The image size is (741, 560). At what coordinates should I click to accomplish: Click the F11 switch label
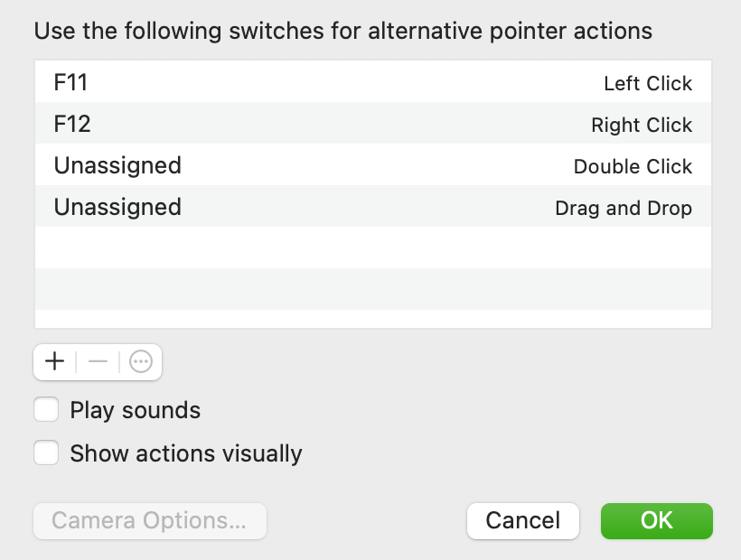click(x=70, y=82)
